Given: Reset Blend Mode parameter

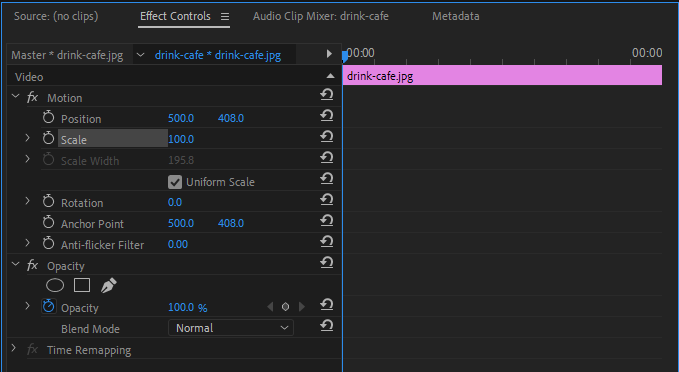Looking at the screenshot, I should pyautogui.click(x=327, y=325).
